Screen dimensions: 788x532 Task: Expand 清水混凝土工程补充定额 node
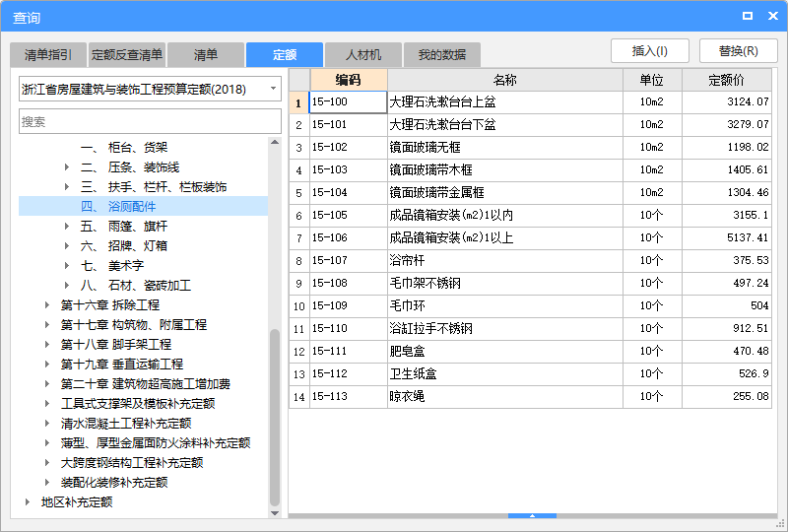pos(46,423)
